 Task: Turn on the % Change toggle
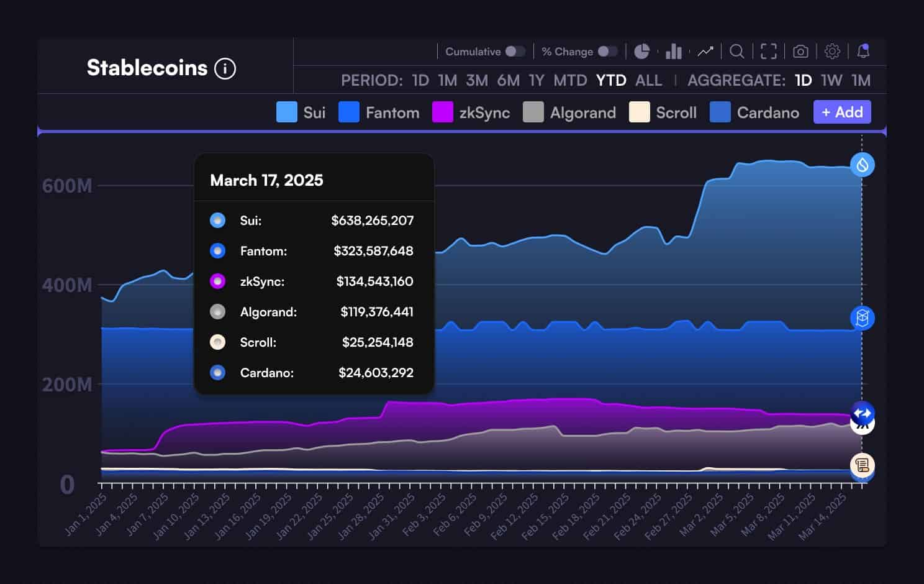click(606, 52)
